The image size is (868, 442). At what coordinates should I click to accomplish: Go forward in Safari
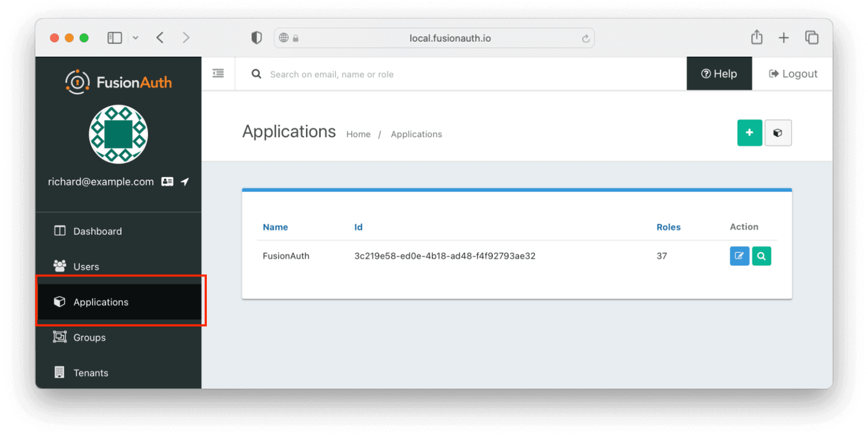point(186,37)
